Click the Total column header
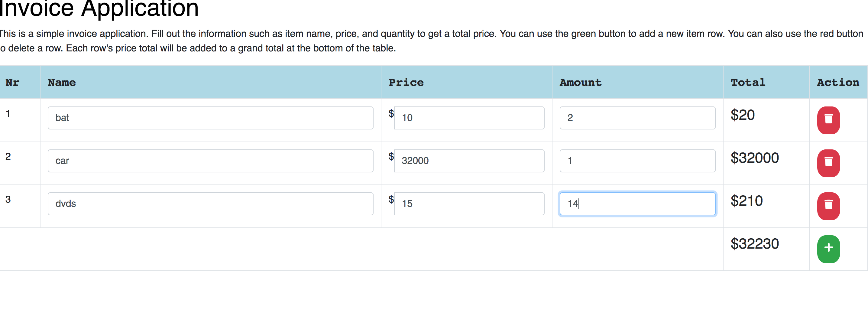Image resolution: width=868 pixels, height=323 pixels. (x=748, y=82)
